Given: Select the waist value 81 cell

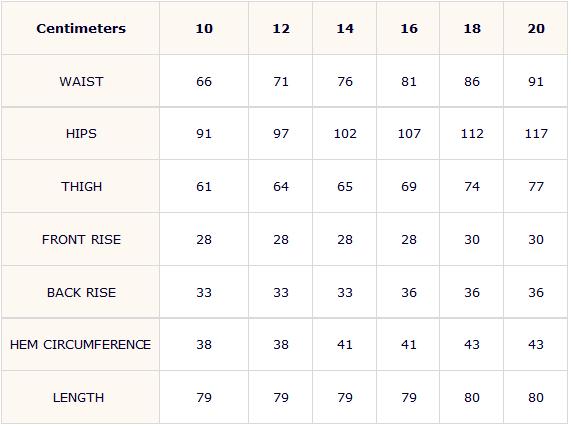Looking at the screenshot, I should coord(408,81).
